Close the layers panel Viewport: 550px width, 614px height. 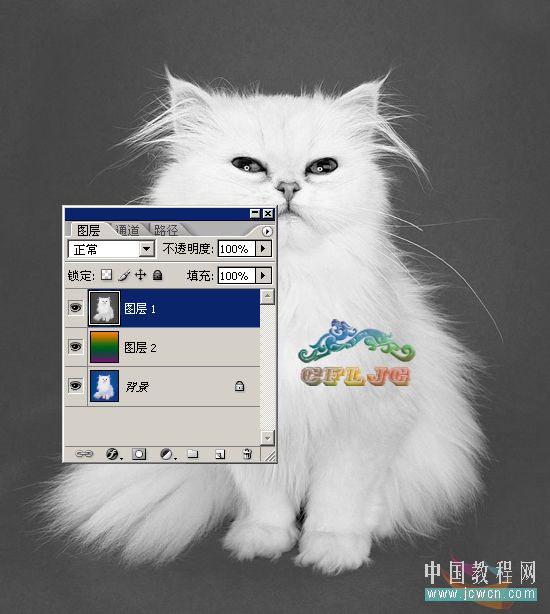268,213
